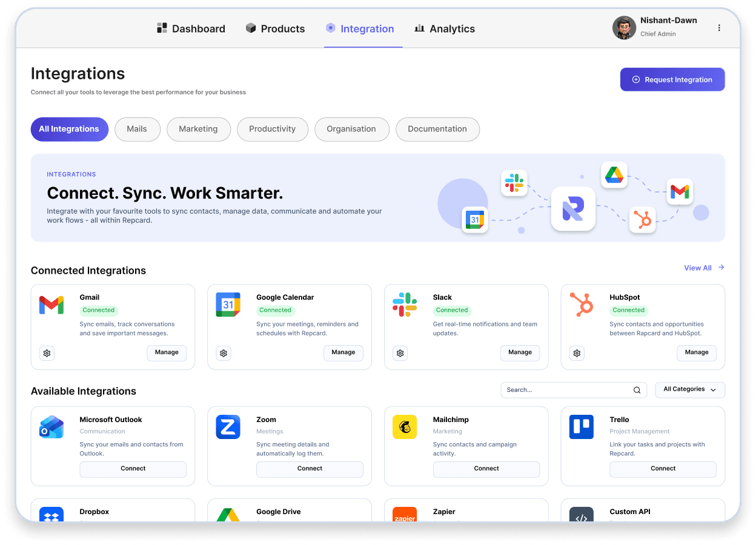This screenshot has width=756, height=545.
Task: Filter integrations by Documentation
Action: point(437,129)
